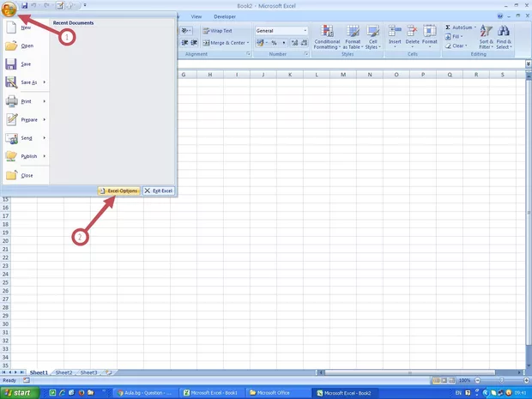Click the Exit Excel button
532x399 pixels.
[159, 190]
